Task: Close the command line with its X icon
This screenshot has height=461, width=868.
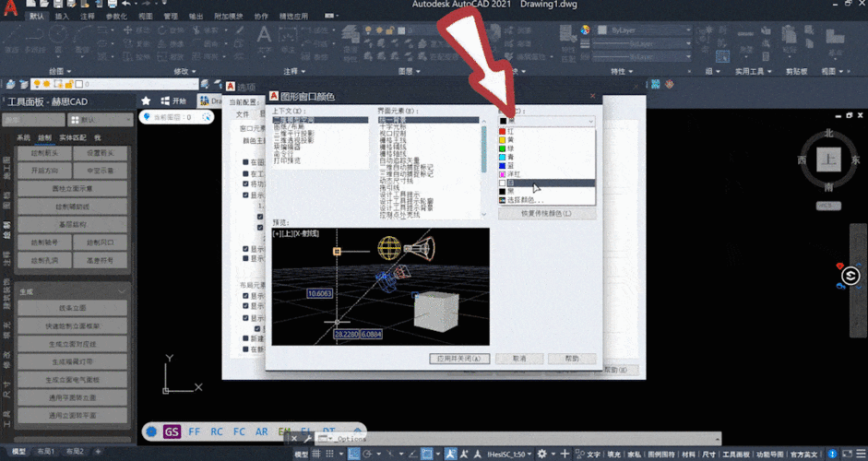Action: pos(294,439)
